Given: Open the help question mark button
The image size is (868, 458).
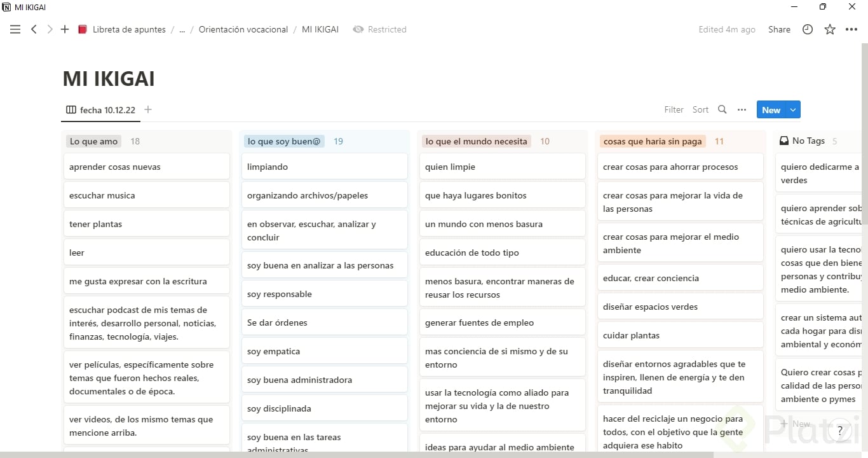Looking at the screenshot, I should (840, 431).
